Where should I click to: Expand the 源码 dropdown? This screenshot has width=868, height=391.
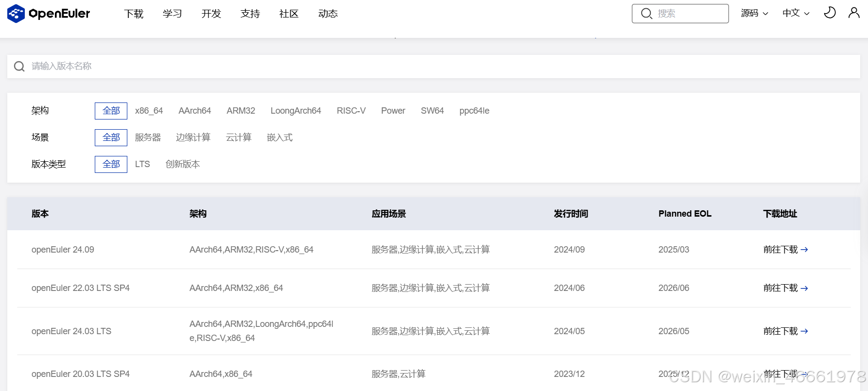click(754, 13)
